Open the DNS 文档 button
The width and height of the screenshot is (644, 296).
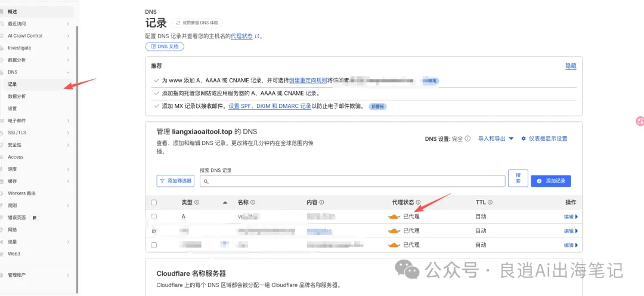tap(165, 47)
